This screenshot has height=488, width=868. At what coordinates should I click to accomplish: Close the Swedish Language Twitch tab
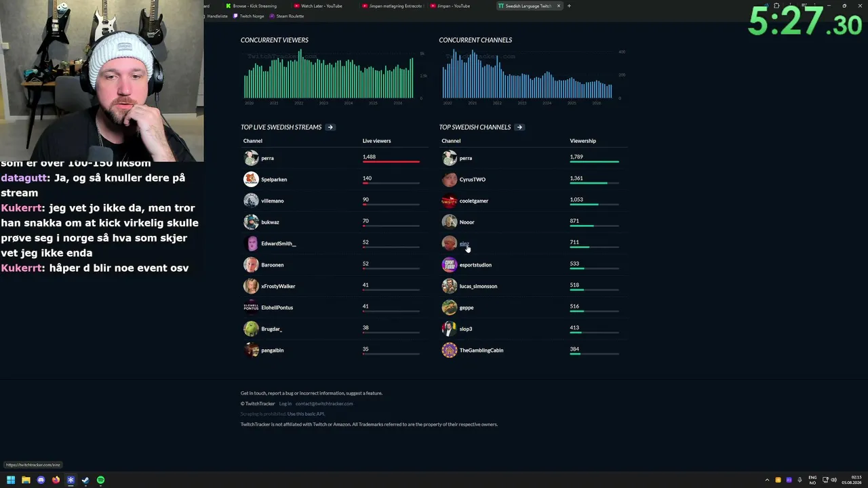[x=559, y=6]
